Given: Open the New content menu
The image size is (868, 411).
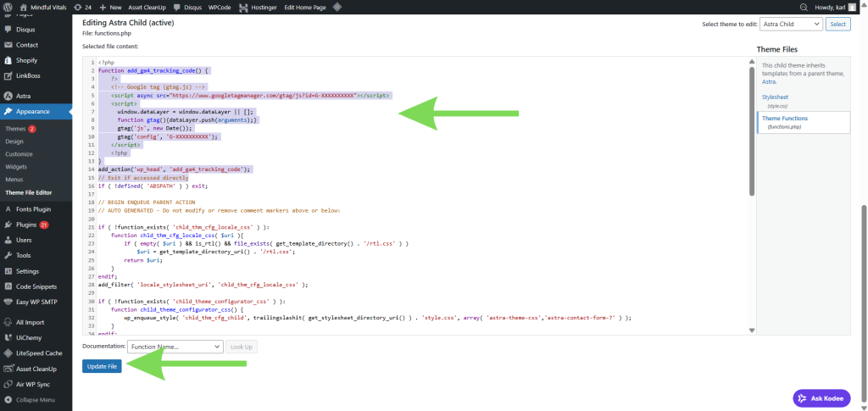Looking at the screenshot, I should [110, 7].
